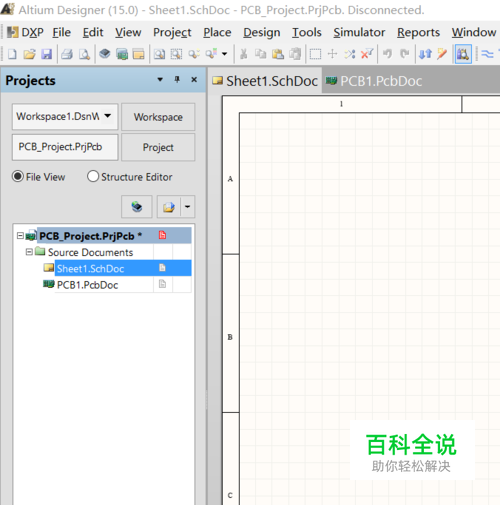Open the Window menu
The height and width of the screenshot is (505, 500).
pos(474,32)
